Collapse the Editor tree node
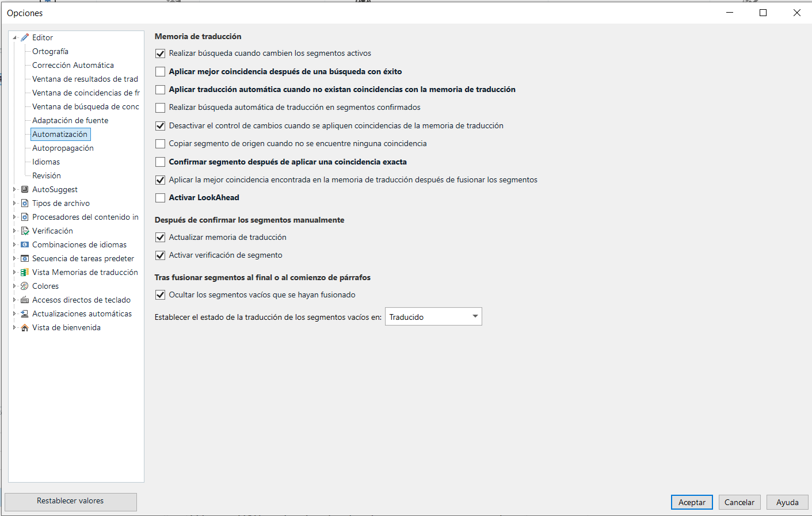The image size is (812, 516). (14, 37)
